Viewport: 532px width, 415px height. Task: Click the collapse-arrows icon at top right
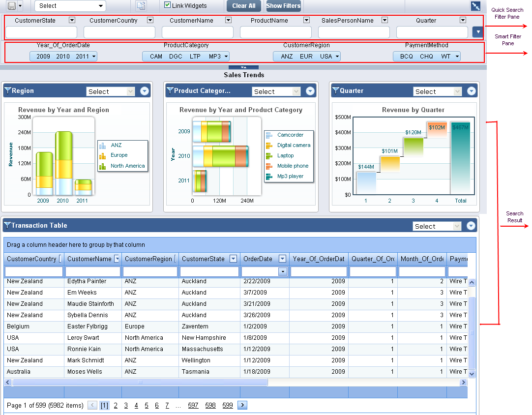pos(475,5)
